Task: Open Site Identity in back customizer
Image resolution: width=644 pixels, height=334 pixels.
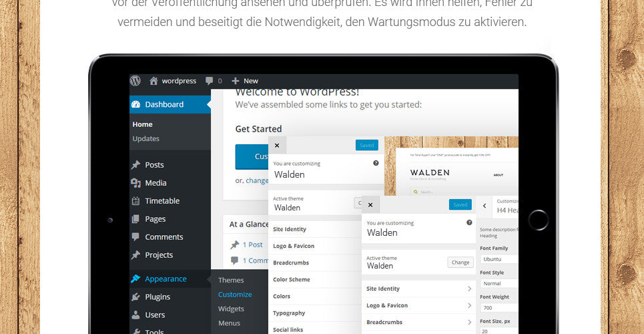Action: coord(315,229)
